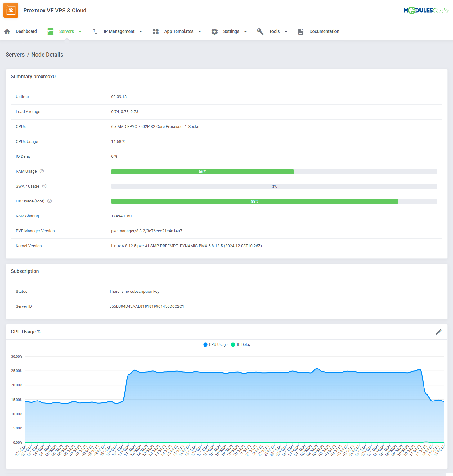The width and height of the screenshot is (453, 476).
Task: Click the Documentation page icon
Action: click(x=300, y=31)
